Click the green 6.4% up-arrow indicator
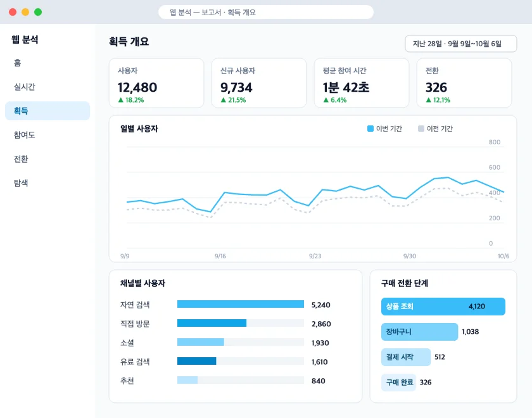 tap(335, 100)
